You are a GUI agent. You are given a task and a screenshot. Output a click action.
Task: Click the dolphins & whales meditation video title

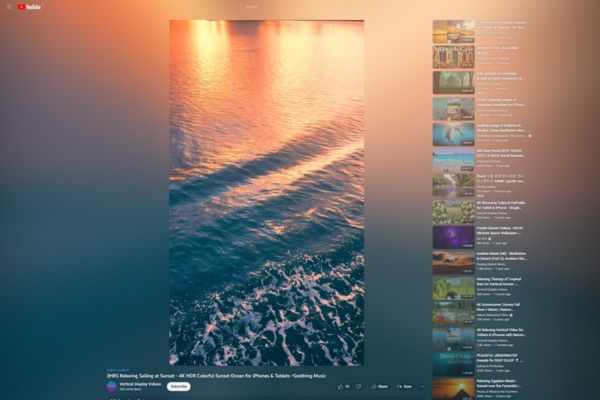pyautogui.click(x=501, y=128)
